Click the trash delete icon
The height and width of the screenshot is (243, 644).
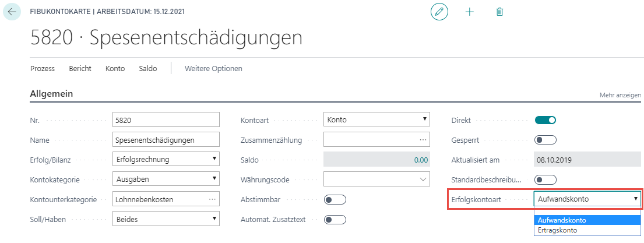tap(499, 12)
